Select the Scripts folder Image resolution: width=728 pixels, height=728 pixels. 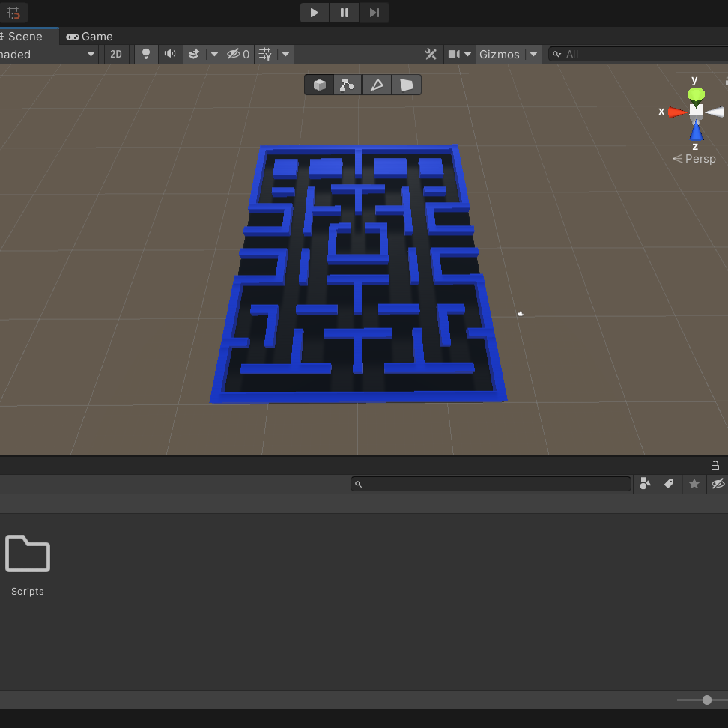28,565
